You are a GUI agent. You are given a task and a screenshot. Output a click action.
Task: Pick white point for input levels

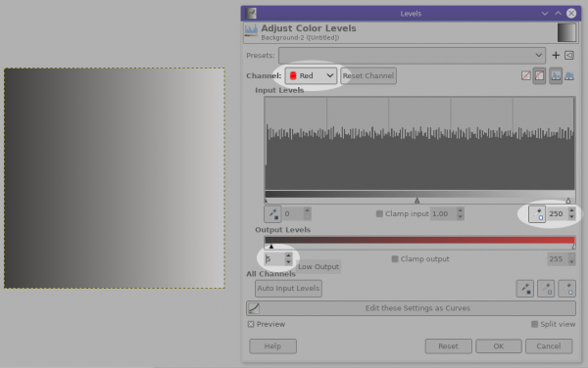[537, 213]
